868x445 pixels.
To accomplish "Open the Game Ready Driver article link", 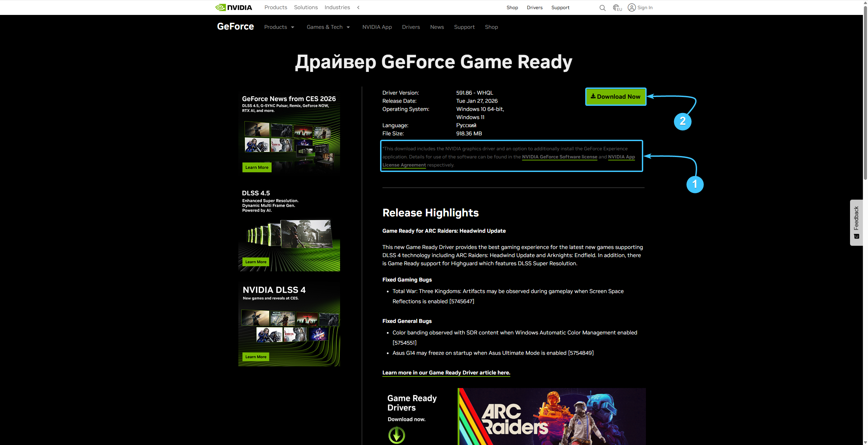I will [446, 372].
